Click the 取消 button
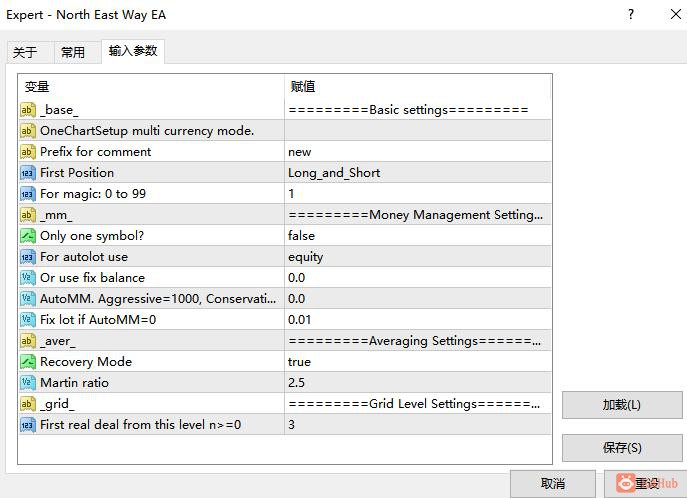 coord(553,484)
